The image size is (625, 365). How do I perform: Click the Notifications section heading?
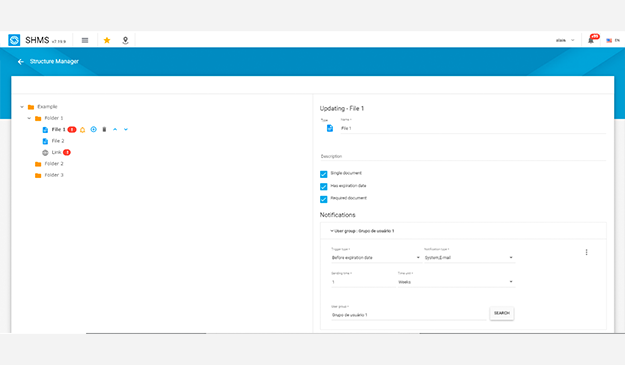tap(337, 215)
